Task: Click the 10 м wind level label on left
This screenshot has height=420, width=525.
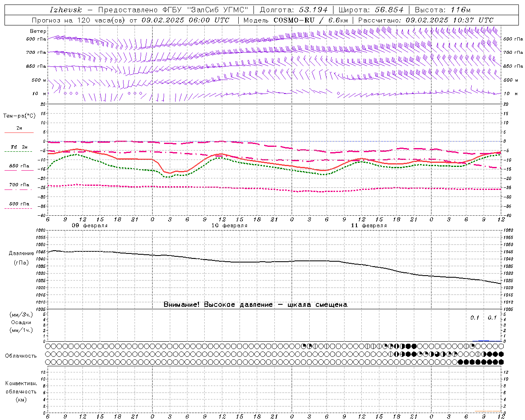Action: 39,94
